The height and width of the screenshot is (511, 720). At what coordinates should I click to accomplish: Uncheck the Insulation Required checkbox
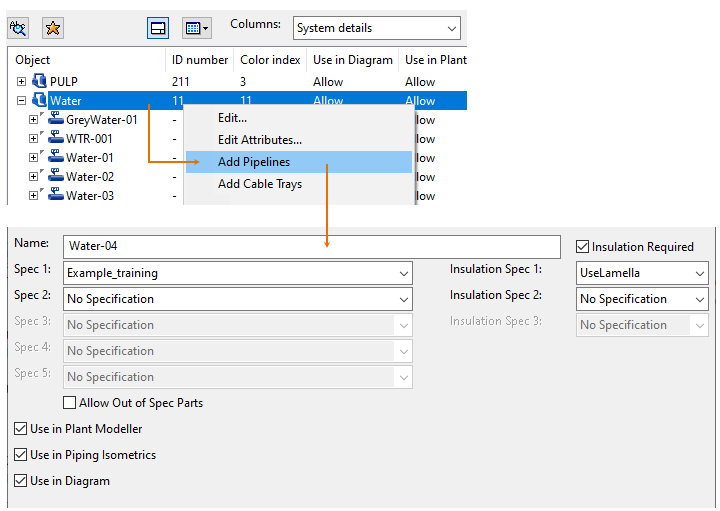point(583,247)
